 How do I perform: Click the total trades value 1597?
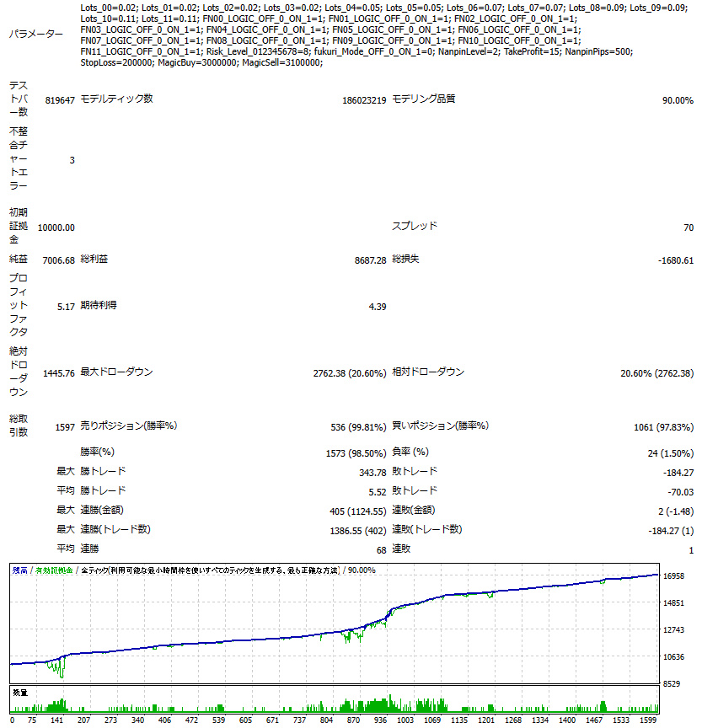click(65, 427)
